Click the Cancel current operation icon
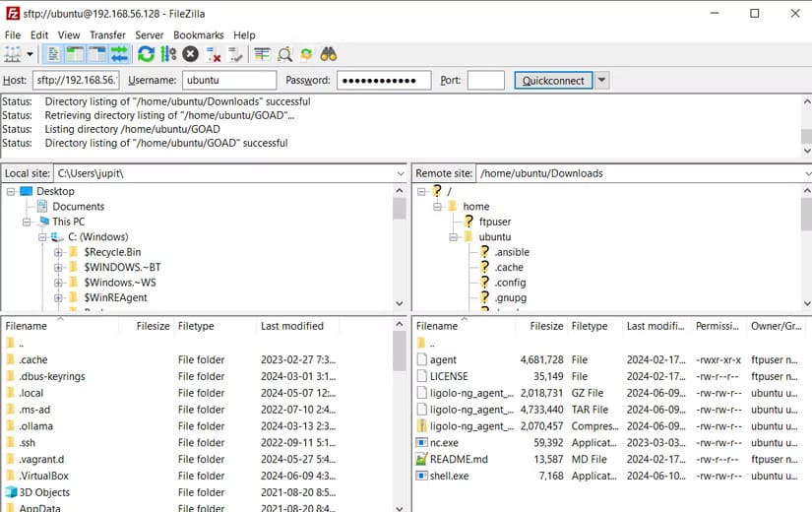 pos(191,54)
